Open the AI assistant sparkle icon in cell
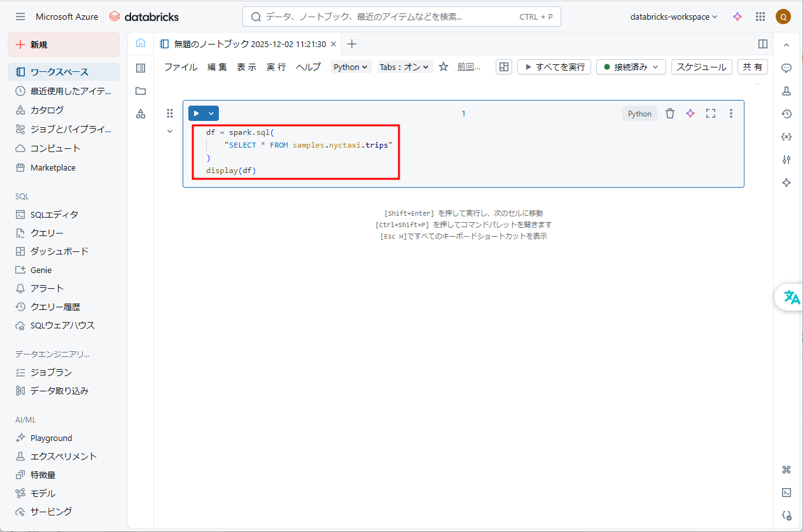Image resolution: width=803 pixels, height=532 pixels. [690, 113]
